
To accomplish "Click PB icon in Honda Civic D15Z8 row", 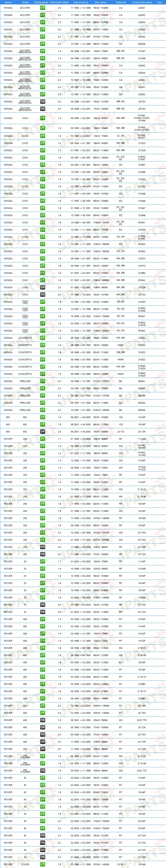I will coord(42,151).
